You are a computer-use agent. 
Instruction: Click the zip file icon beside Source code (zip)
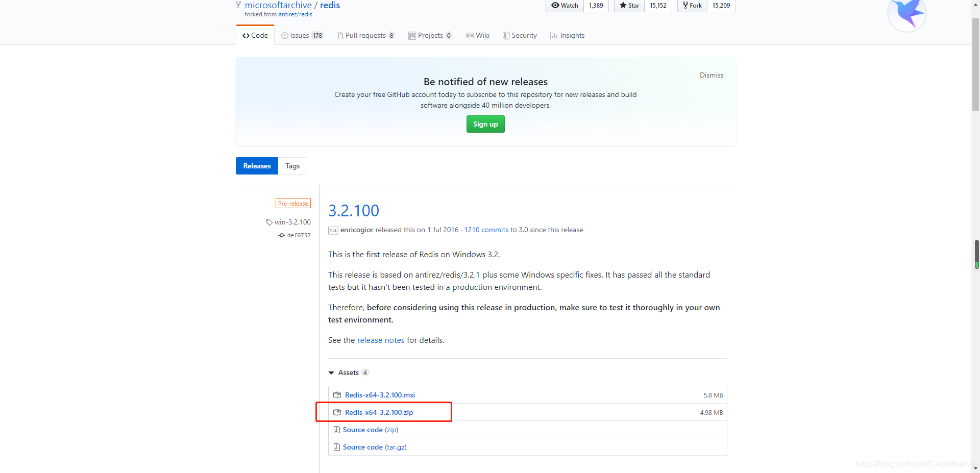pos(336,430)
